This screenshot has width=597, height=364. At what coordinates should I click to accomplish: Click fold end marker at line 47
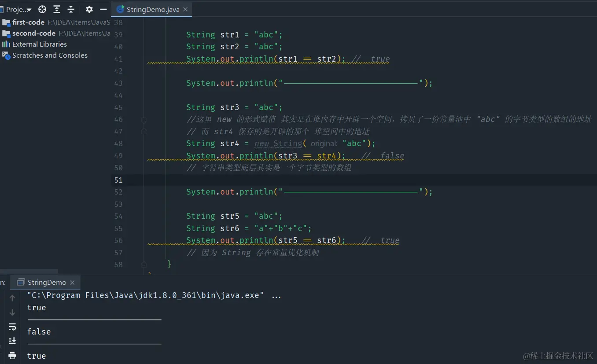144,131
